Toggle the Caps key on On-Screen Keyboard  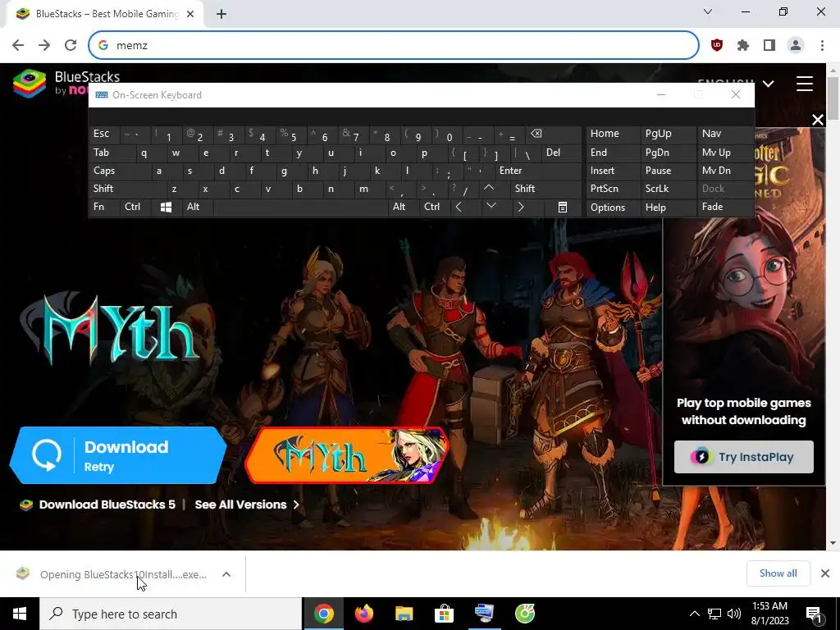tap(120, 171)
